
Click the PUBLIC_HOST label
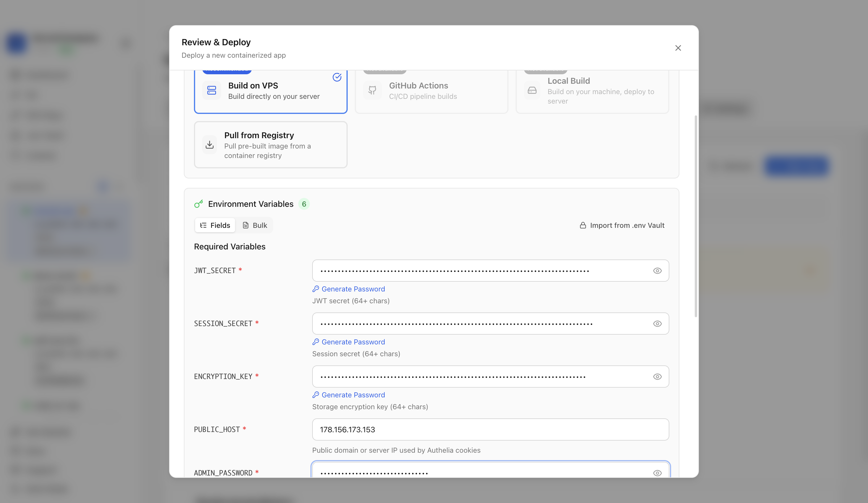(217, 430)
